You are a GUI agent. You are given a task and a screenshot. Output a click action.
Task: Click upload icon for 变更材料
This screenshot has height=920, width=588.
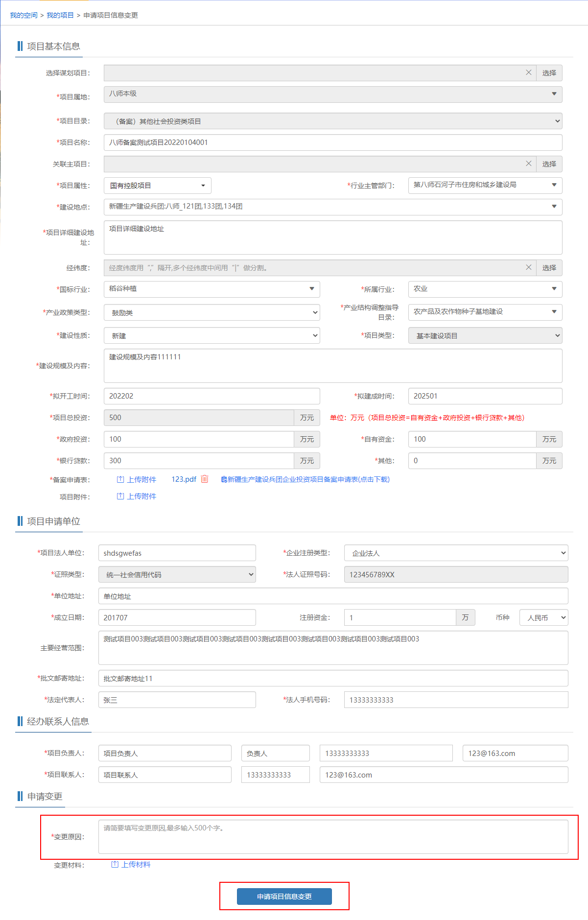coord(115,864)
